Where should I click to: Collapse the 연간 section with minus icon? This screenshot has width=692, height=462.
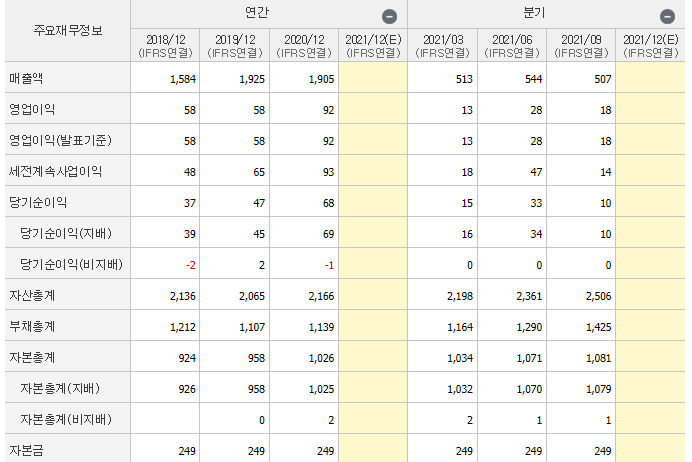(389, 17)
